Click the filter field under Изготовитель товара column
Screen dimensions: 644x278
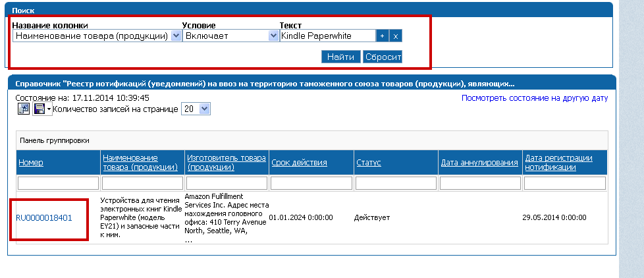tap(227, 183)
